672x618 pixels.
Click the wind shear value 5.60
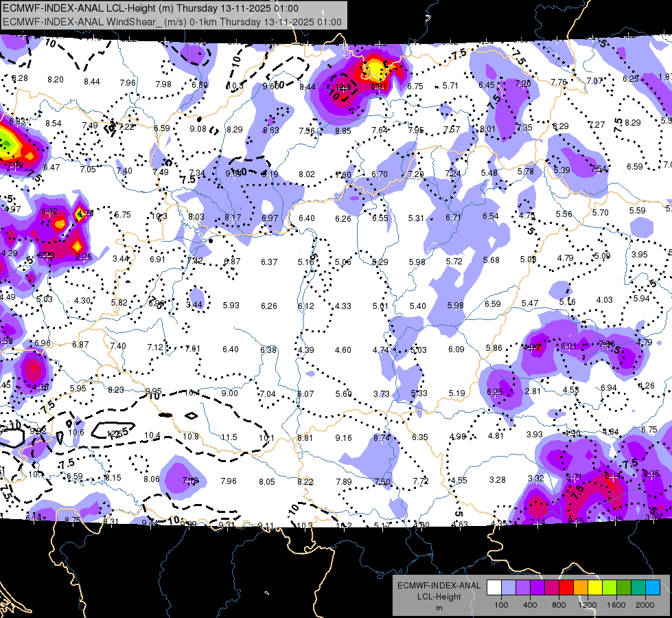click(x=343, y=393)
